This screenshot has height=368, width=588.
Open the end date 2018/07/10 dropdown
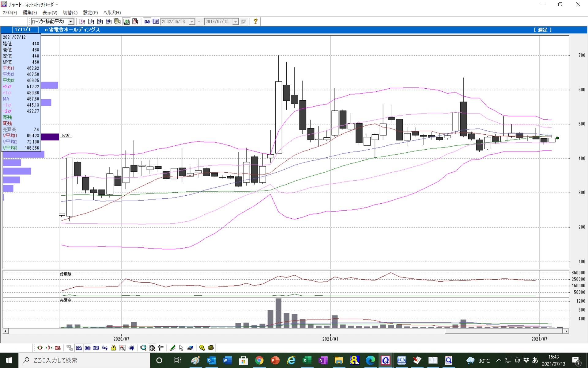click(236, 22)
